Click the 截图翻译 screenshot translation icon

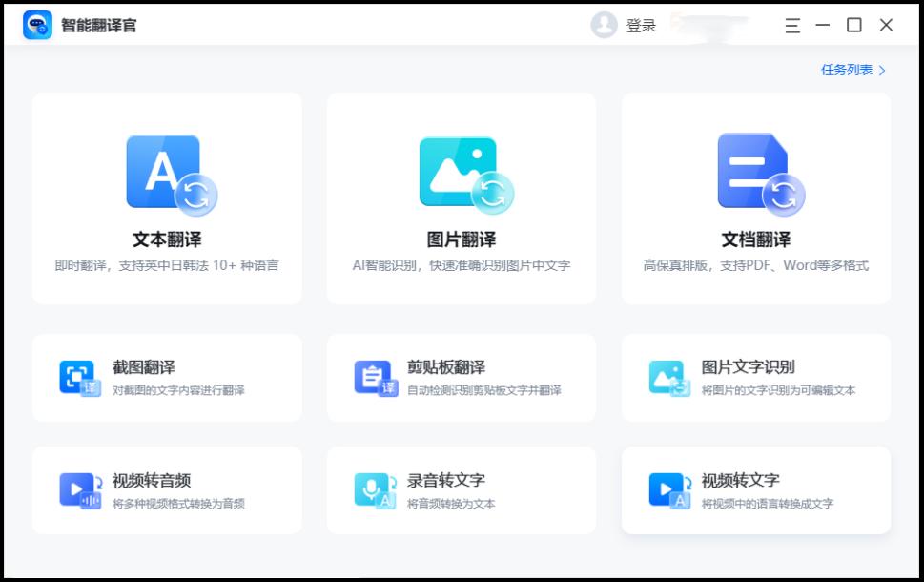pos(80,376)
